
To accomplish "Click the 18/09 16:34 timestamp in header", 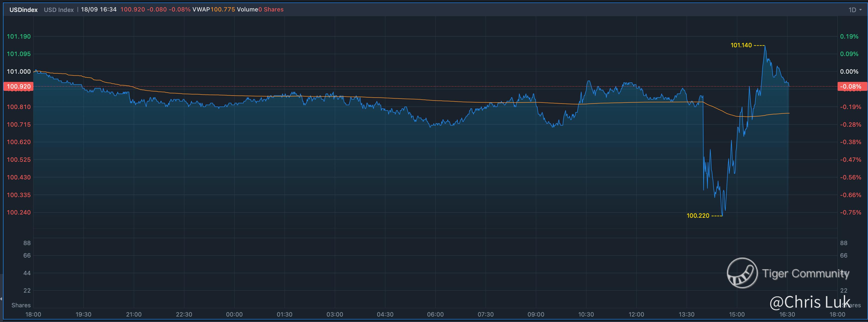I will 98,9.
